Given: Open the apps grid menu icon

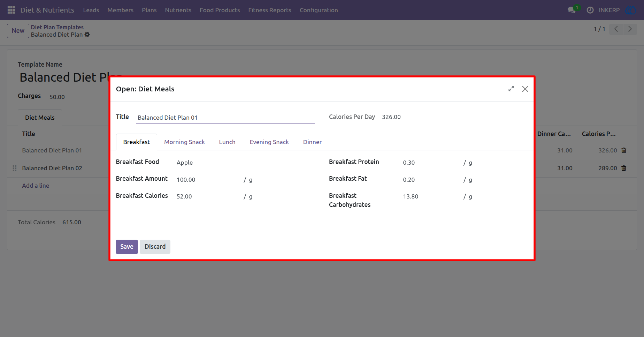Looking at the screenshot, I should (x=11, y=10).
